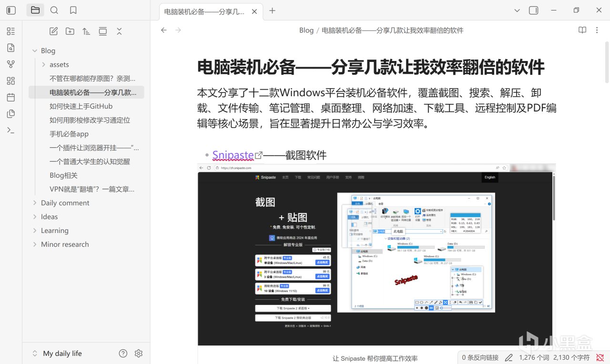Open the note's more options menu
Screen dimensions: 610x364
(x=597, y=30)
